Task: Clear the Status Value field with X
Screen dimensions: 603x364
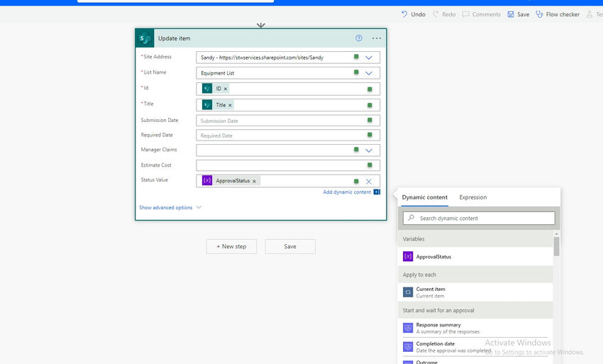Action: [369, 181]
